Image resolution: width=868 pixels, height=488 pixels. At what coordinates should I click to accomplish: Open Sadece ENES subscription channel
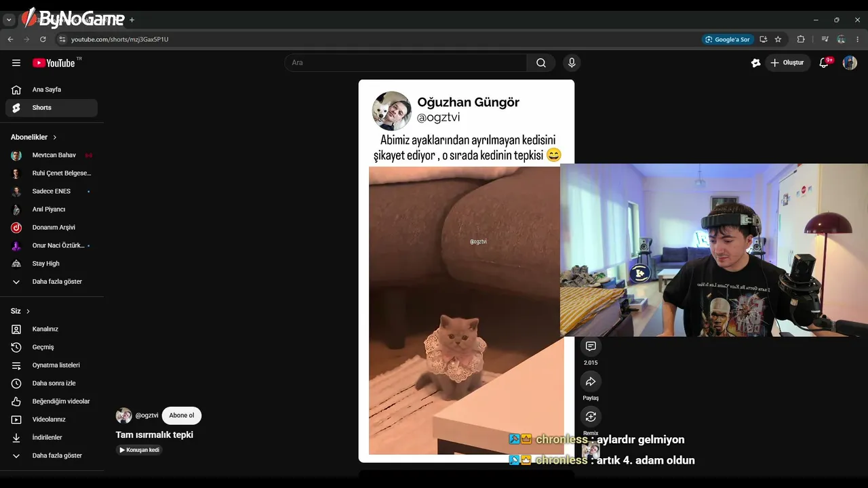click(x=52, y=191)
